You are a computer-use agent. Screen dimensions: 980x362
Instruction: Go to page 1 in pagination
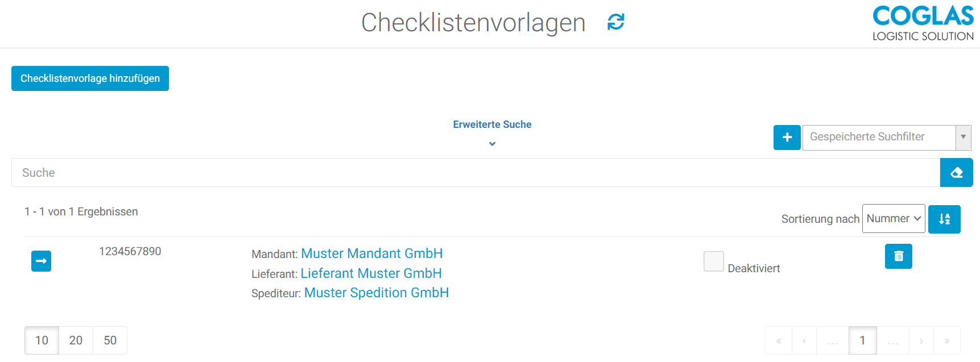tap(862, 340)
